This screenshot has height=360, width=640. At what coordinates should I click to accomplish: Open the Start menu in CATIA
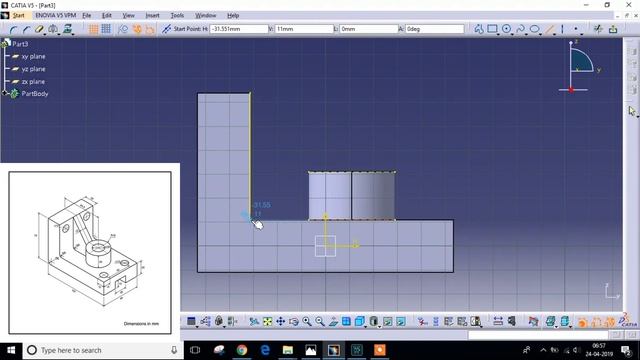point(18,16)
